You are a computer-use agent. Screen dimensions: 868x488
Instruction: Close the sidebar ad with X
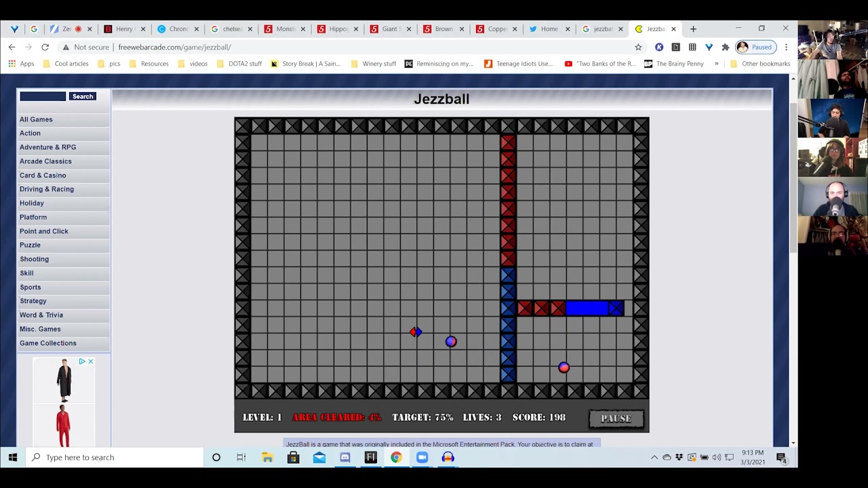tap(90, 362)
